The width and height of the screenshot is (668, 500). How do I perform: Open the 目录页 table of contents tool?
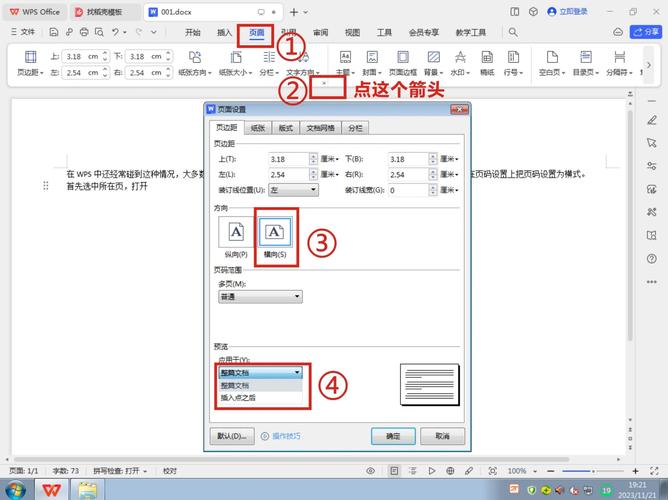point(586,63)
